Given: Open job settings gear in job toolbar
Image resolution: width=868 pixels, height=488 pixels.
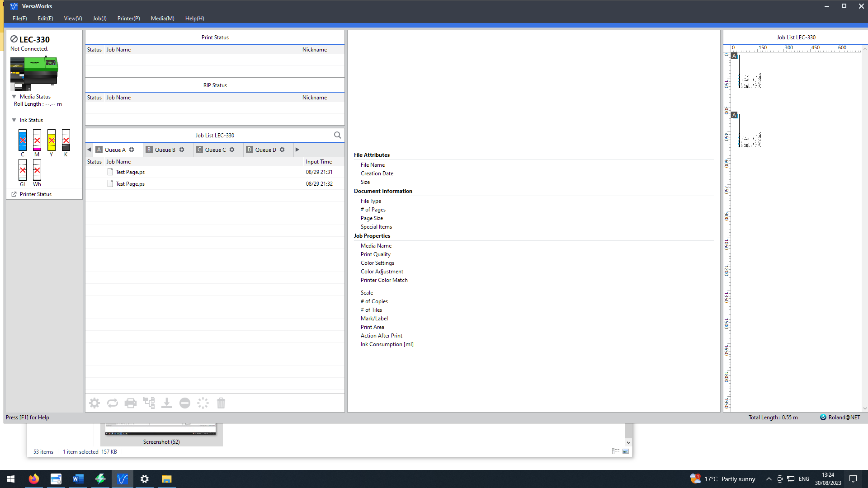Looking at the screenshot, I should coord(94,403).
